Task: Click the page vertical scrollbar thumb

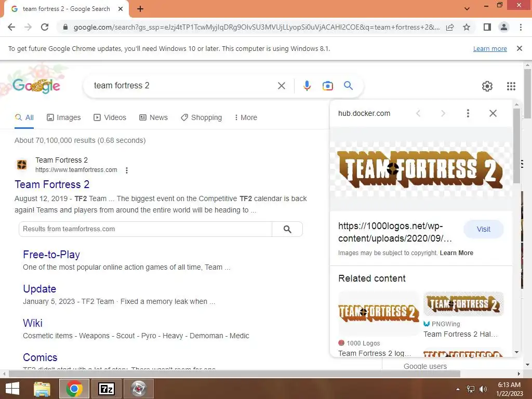Action: (527, 94)
